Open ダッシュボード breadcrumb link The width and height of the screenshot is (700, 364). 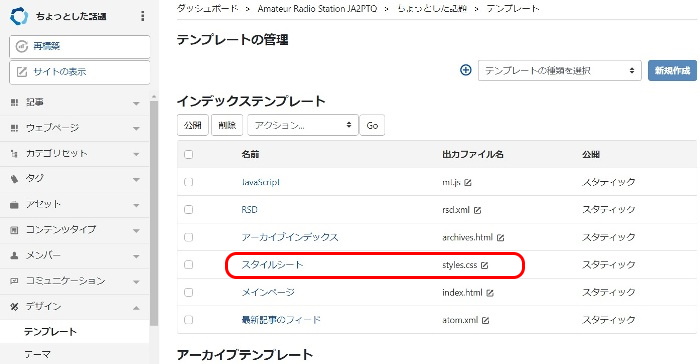(x=207, y=8)
